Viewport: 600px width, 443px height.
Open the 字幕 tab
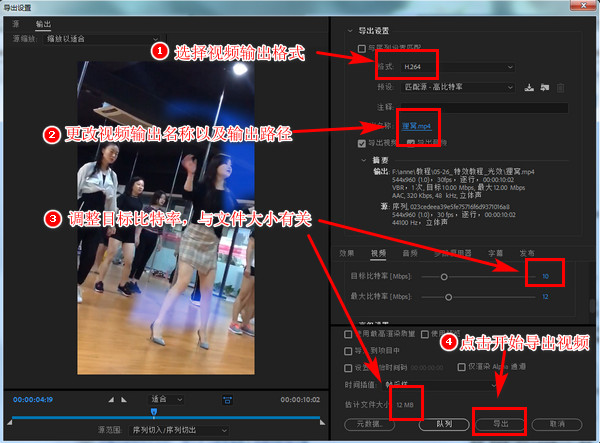tap(496, 253)
